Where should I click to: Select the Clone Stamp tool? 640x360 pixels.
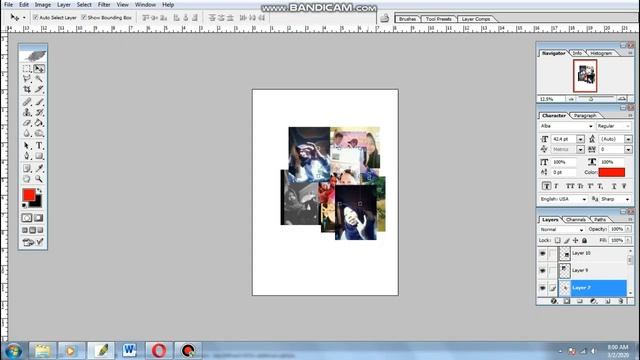click(x=27, y=112)
